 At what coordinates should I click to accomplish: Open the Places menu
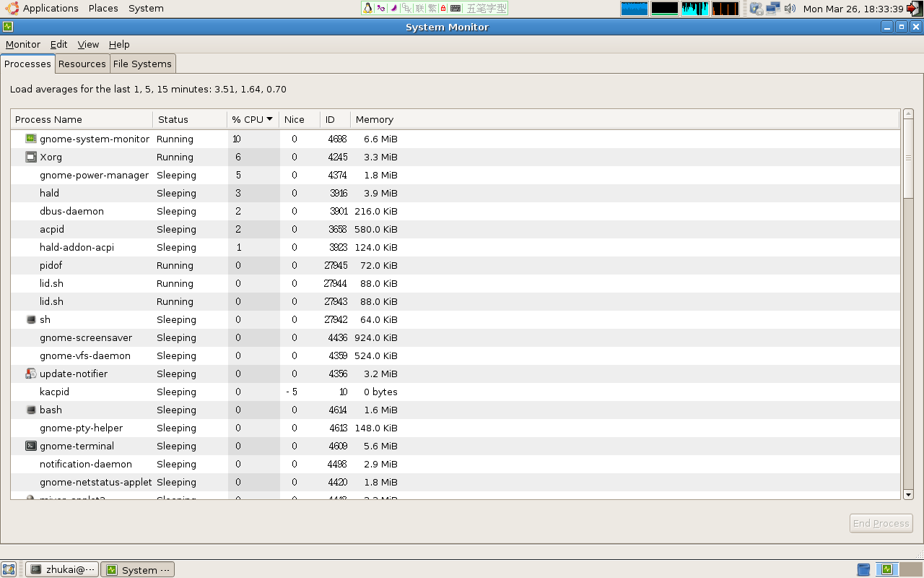point(103,9)
